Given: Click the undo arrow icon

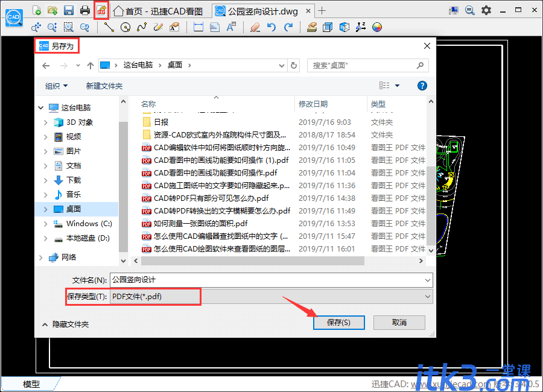Looking at the screenshot, I should [x=271, y=27].
